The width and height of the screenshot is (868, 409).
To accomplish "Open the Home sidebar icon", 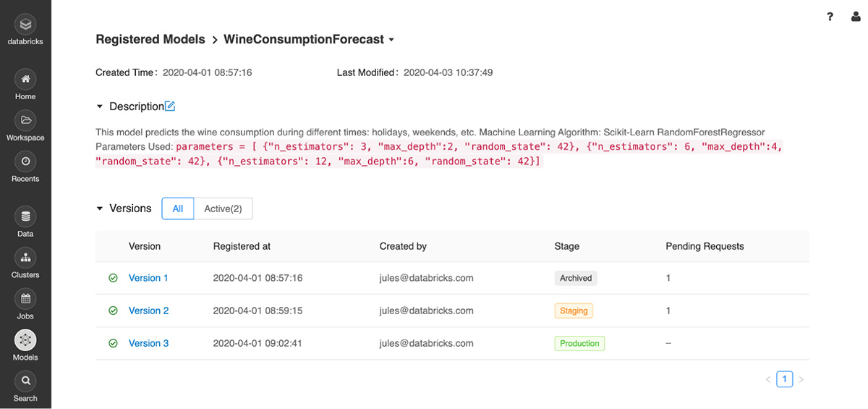I will tap(25, 79).
